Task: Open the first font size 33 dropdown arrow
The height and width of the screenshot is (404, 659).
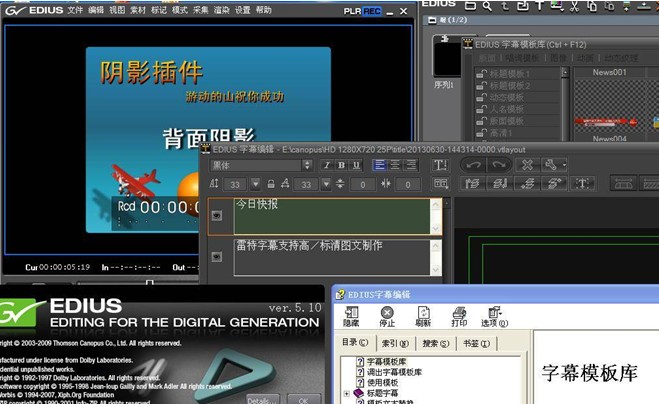Action: tap(255, 184)
